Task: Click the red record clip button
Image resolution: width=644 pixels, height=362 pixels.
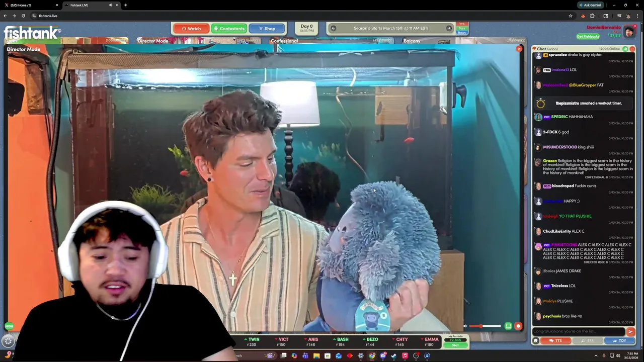Action: click(x=518, y=326)
